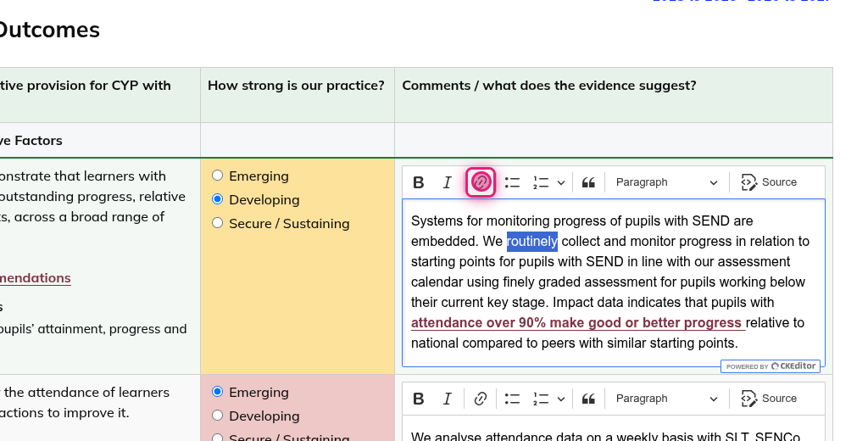Click 'How strong is our practice?' column header

[296, 86]
